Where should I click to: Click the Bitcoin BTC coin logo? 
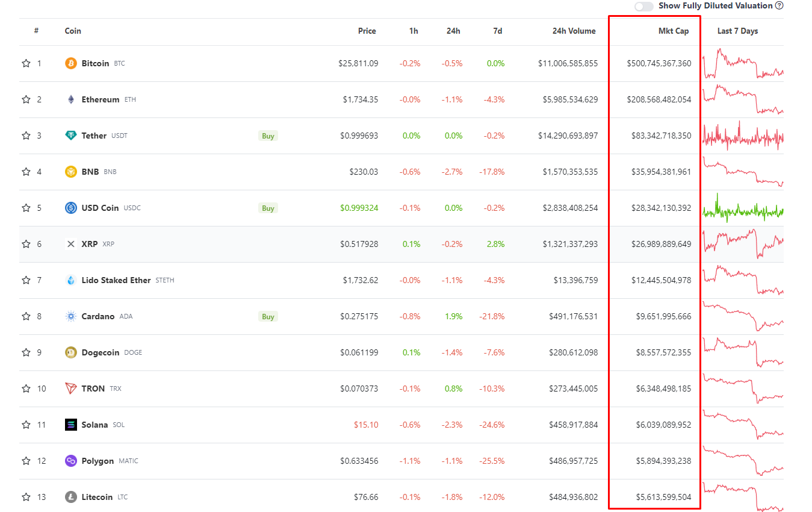pos(70,63)
